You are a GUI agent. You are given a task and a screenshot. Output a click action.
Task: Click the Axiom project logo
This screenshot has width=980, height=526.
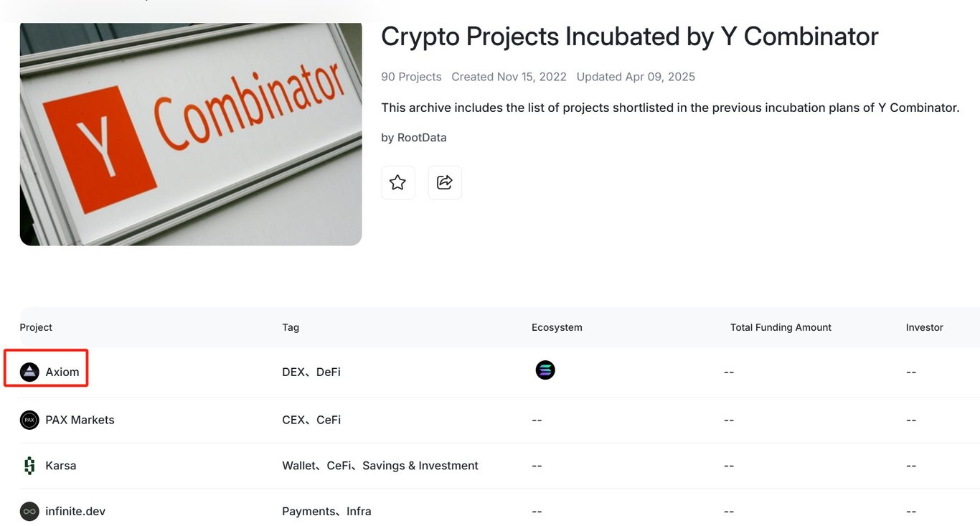[x=29, y=372]
